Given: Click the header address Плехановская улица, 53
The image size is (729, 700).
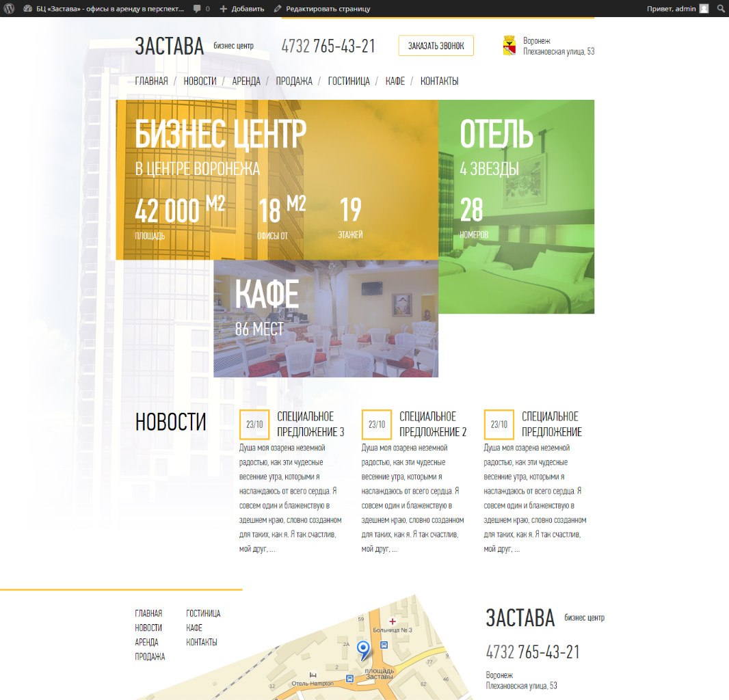Looking at the screenshot, I should point(558,51).
